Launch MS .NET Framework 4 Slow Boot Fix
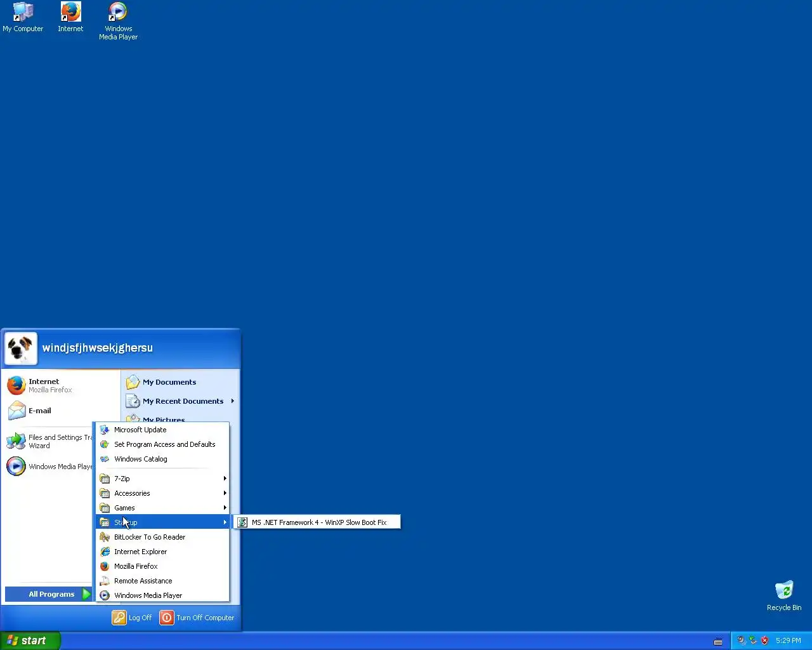The image size is (812, 650). [317, 522]
